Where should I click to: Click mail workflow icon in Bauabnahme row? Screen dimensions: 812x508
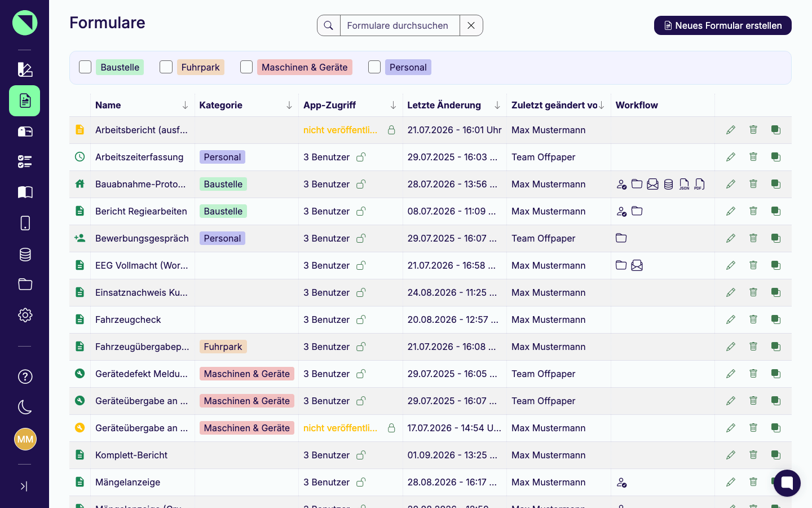click(x=652, y=184)
